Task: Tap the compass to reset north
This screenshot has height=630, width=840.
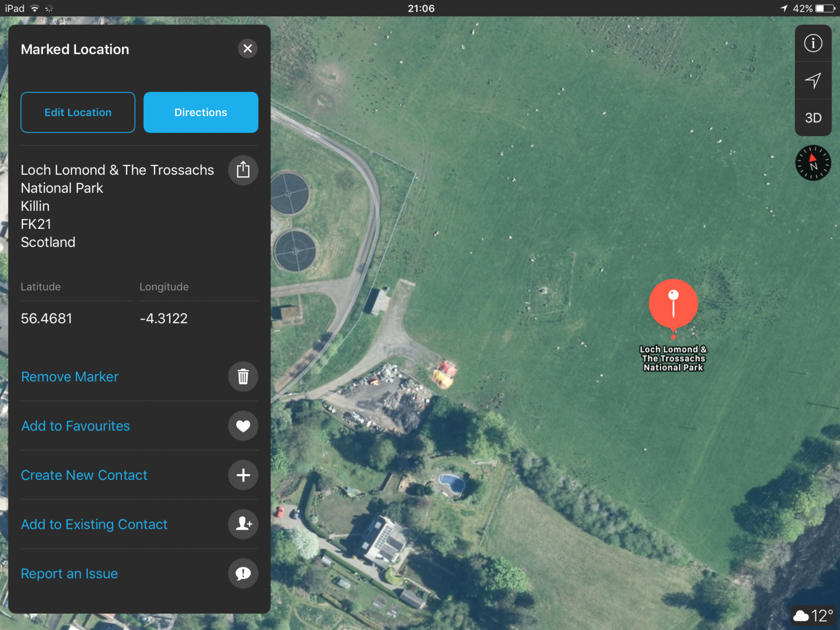Action: click(x=813, y=163)
